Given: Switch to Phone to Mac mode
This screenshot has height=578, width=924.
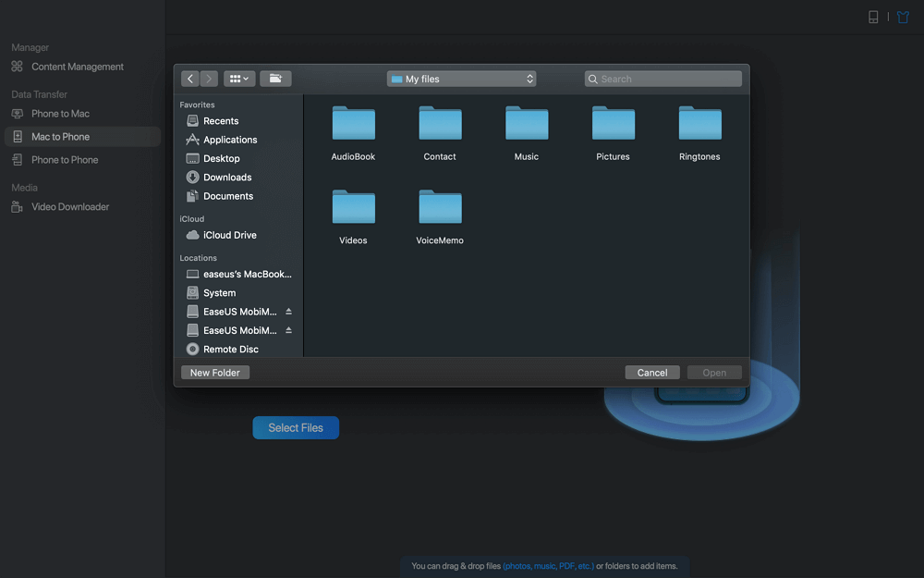Looking at the screenshot, I should [60, 114].
